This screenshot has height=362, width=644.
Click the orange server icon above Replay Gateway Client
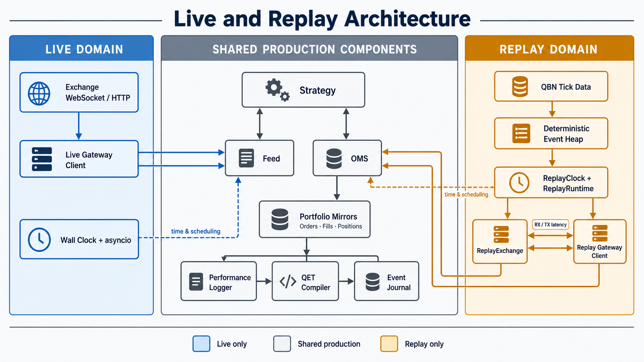point(600,233)
